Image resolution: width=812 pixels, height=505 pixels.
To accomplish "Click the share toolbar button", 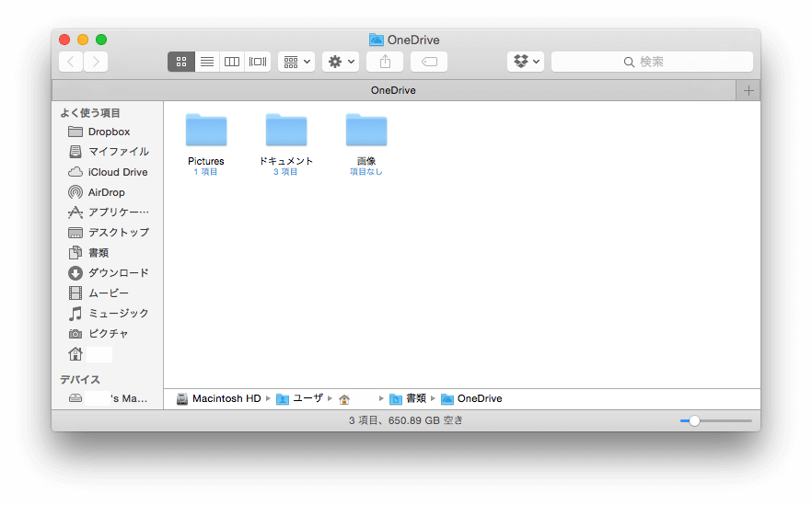I will tap(385, 63).
